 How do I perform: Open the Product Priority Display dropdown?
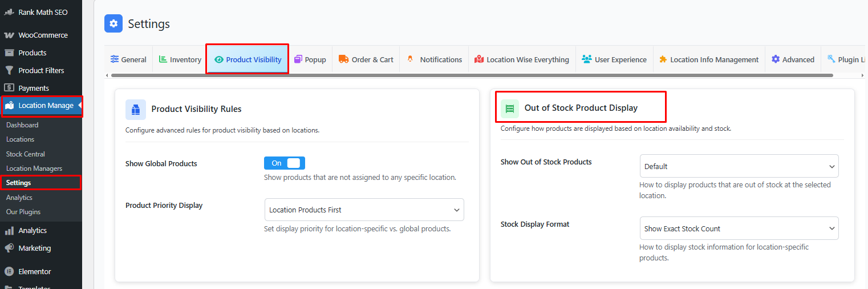point(364,210)
